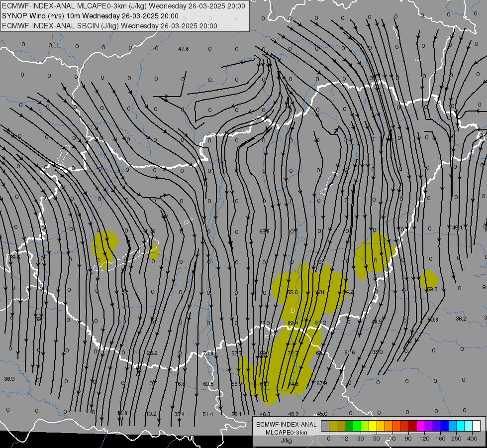The image size is (487, 448).
Task: Click legend tick value 120
Action: [x=424, y=439]
